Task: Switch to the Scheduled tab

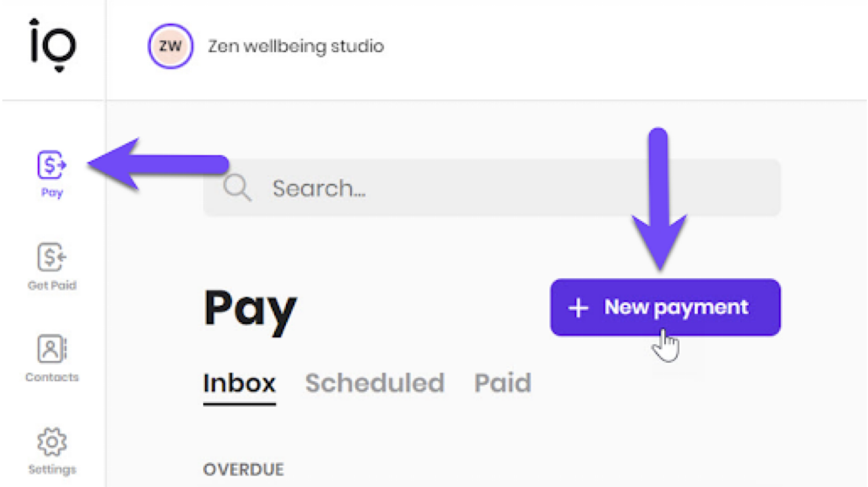Action: [375, 383]
